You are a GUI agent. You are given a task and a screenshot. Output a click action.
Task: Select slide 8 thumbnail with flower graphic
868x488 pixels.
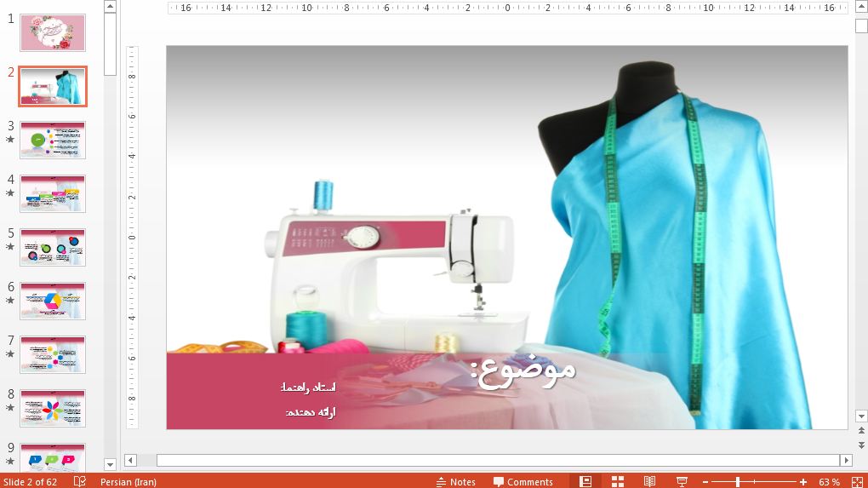pos(53,408)
